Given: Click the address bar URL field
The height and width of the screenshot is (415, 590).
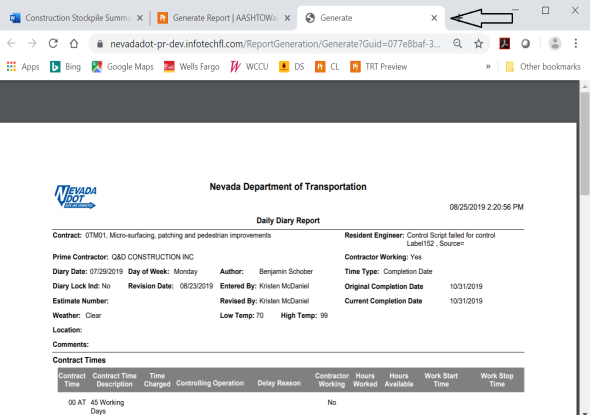Looking at the screenshot, I should coord(275,44).
